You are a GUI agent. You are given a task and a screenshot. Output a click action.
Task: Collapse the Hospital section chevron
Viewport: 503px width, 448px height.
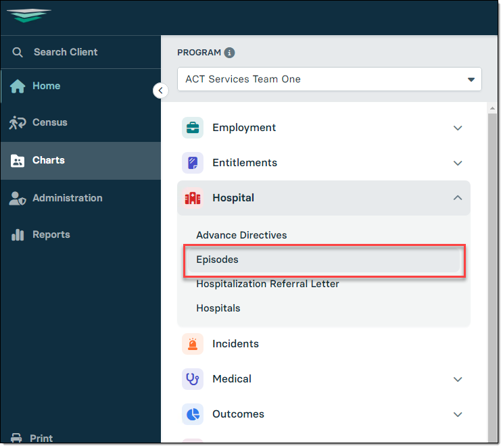coord(458,198)
